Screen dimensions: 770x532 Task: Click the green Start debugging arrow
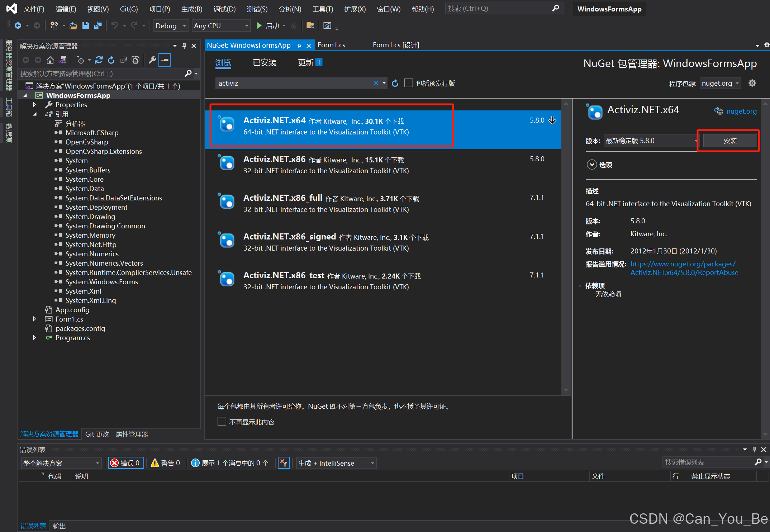(259, 25)
